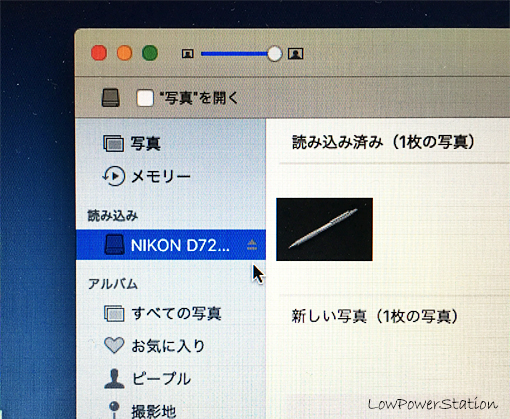Check the "写真"を開く checkbox

point(145,98)
